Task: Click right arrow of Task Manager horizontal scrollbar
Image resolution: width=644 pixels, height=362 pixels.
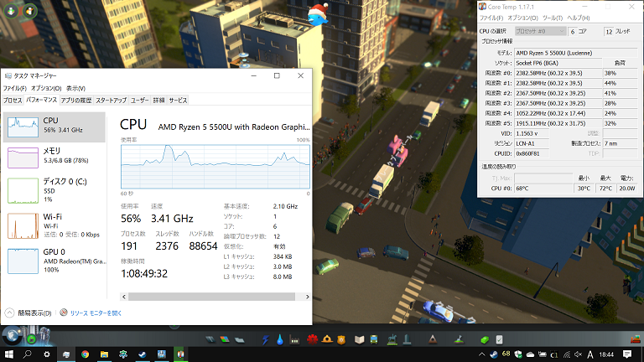Action: pos(307,297)
